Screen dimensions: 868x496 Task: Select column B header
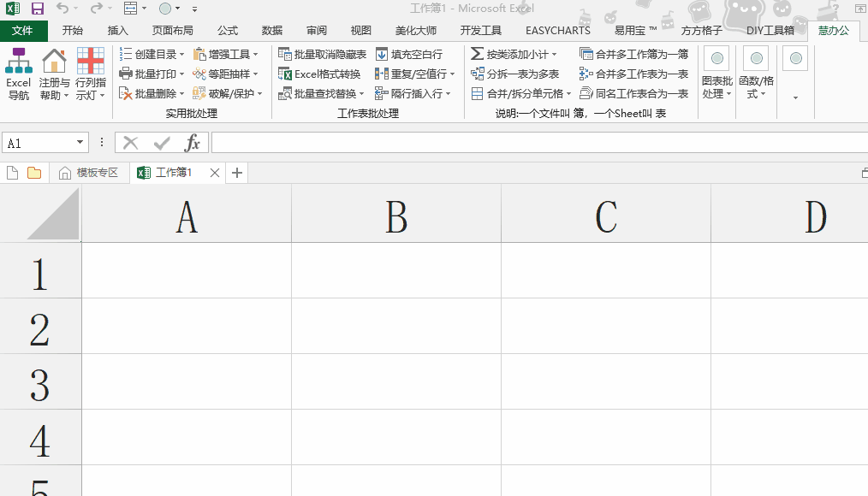pyautogui.click(x=396, y=215)
